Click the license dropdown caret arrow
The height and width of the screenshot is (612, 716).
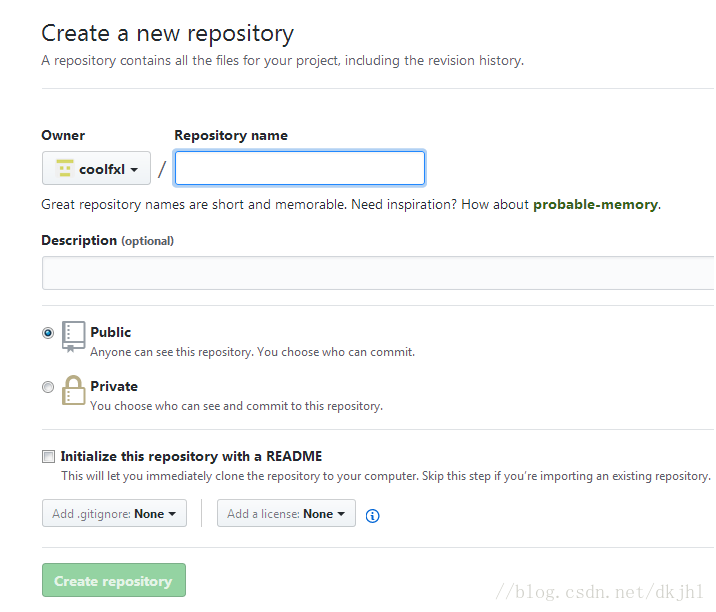pyautogui.click(x=341, y=514)
